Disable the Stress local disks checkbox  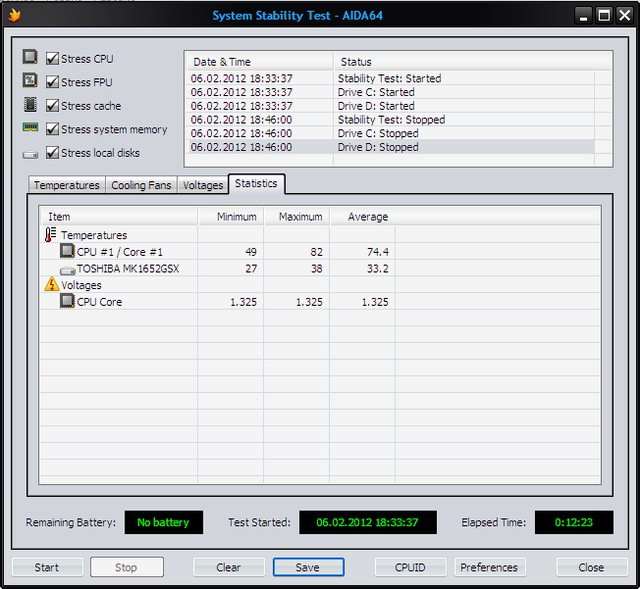point(52,153)
